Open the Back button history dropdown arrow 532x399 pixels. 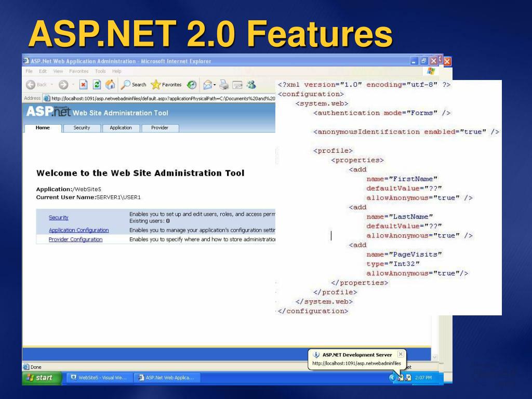coord(52,85)
